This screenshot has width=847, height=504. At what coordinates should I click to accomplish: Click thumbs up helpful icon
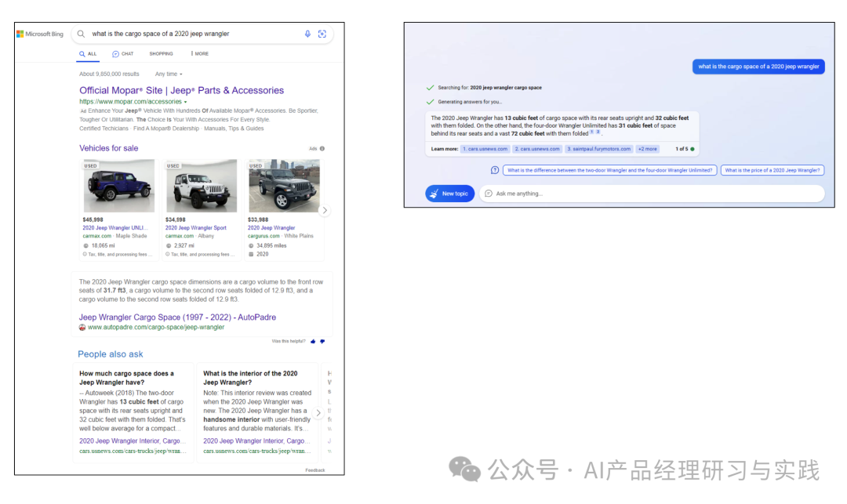(313, 341)
